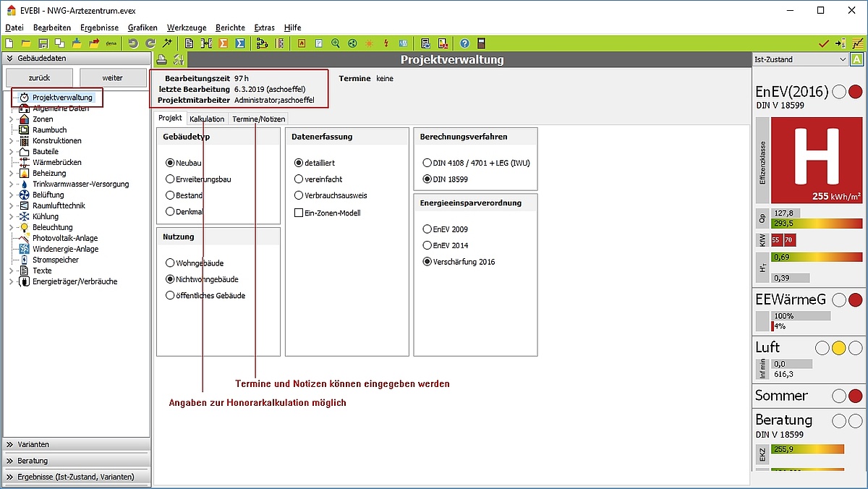Click the redo arrow in the toolbar
The height and width of the screenshot is (489, 868).
(x=150, y=43)
